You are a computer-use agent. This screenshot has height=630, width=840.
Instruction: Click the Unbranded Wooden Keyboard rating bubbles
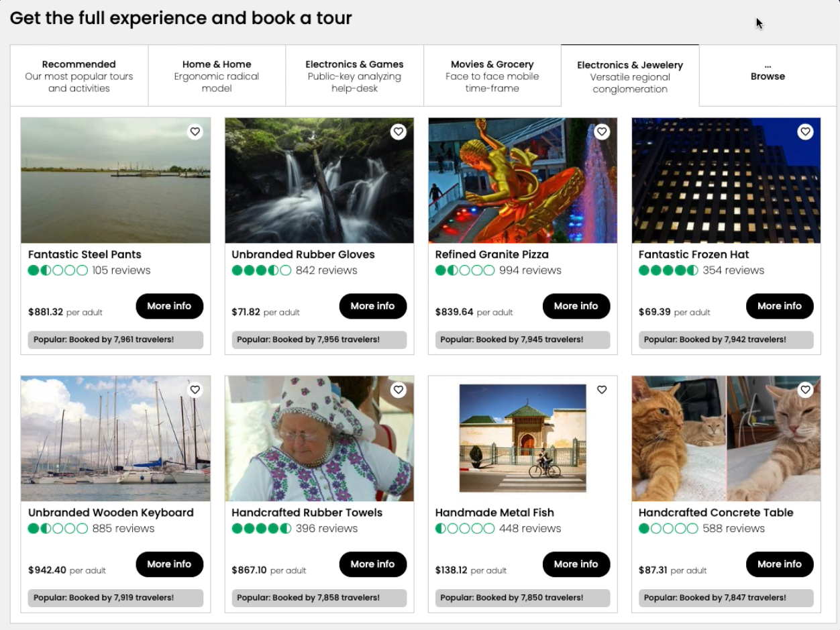pyautogui.click(x=58, y=529)
